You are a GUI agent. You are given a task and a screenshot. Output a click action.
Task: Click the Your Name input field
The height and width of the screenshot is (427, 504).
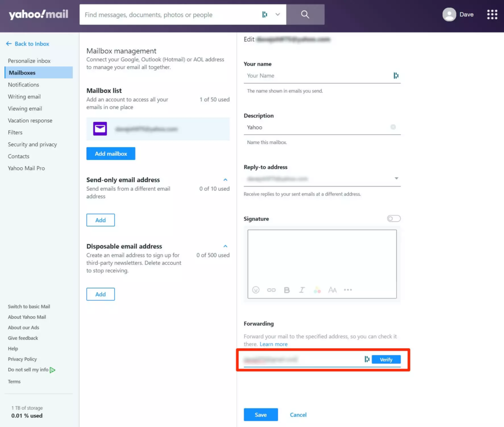(x=317, y=76)
